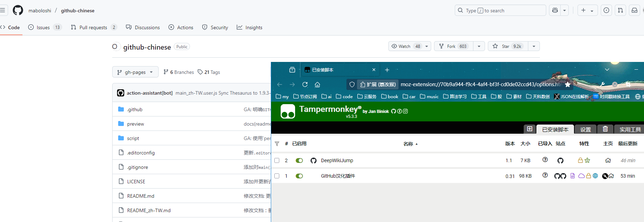Open the Actions tab
This screenshot has height=222, width=644.
pos(181,27)
